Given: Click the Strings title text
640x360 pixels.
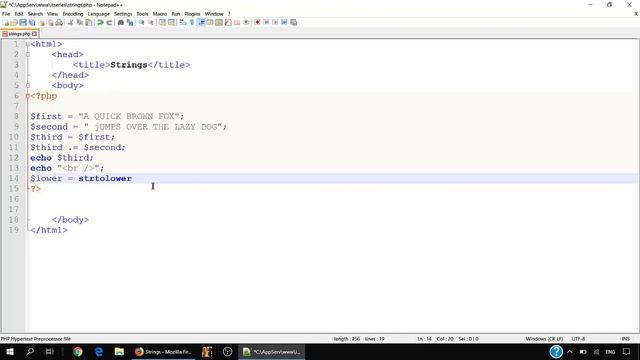Looking at the screenshot, I should (x=129, y=65).
